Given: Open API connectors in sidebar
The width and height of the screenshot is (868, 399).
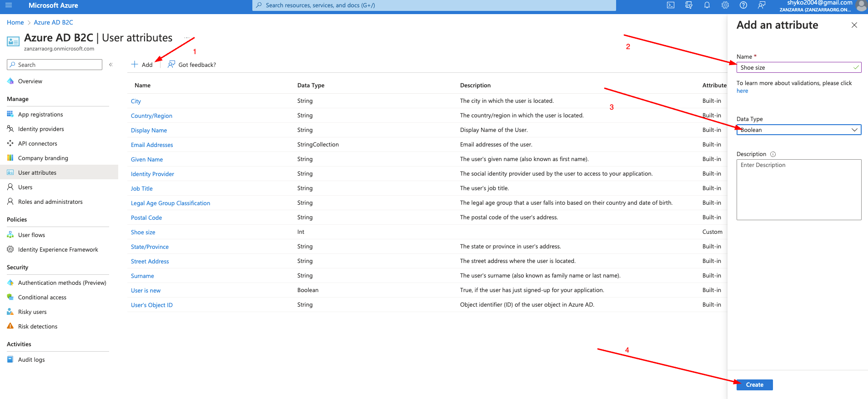Looking at the screenshot, I should tap(38, 144).
